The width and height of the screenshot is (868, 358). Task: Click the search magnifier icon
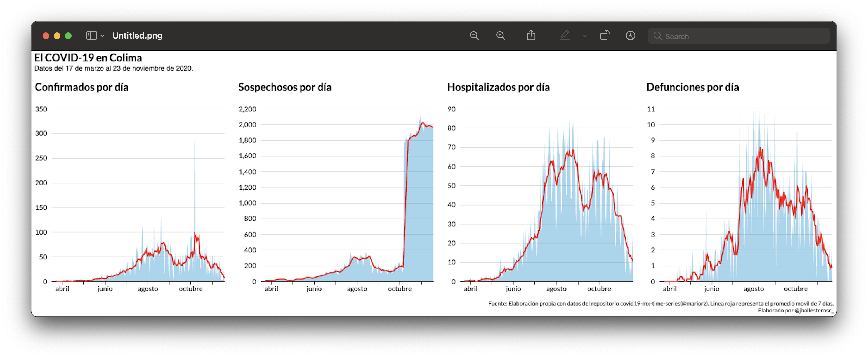point(657,36)
